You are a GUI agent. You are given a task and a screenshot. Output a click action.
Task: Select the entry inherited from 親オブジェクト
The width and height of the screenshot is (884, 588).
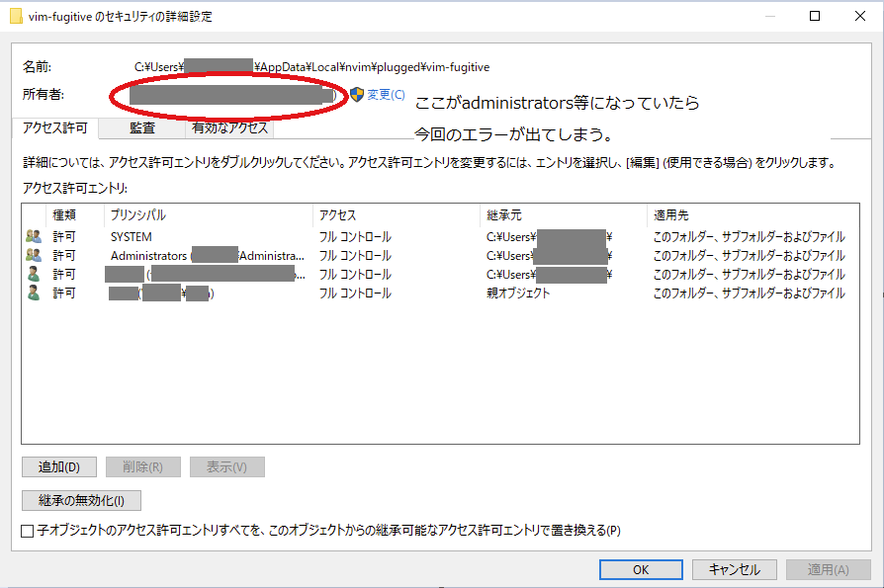[440, 293]
